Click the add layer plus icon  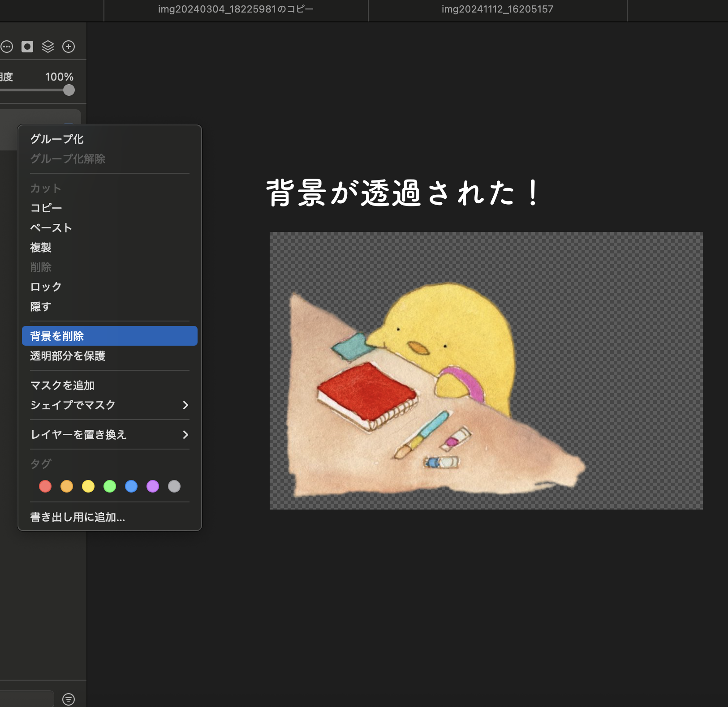[x=69, y=47]
